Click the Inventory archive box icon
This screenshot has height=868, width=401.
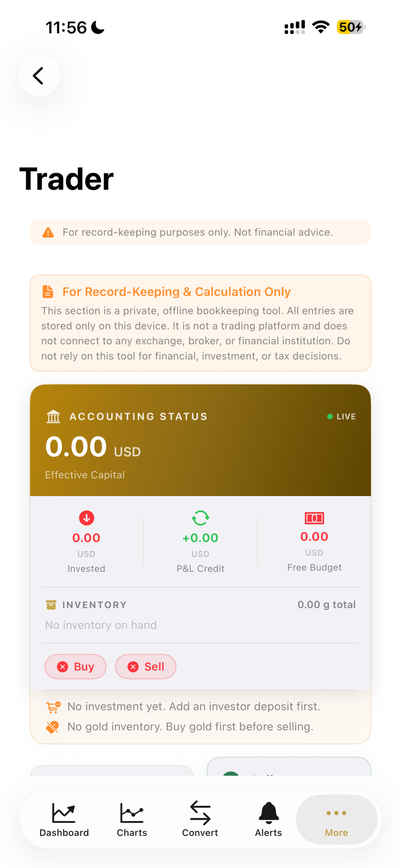click(51, 605)
